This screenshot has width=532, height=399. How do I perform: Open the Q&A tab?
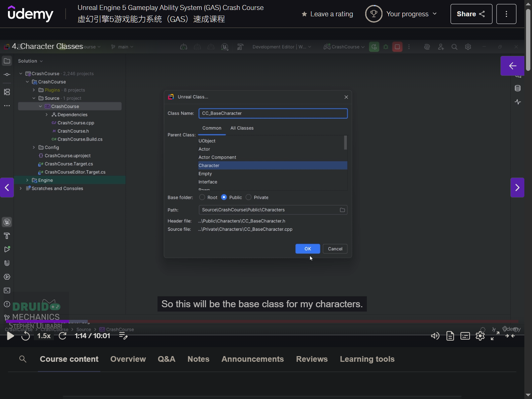tap(166, 359)
